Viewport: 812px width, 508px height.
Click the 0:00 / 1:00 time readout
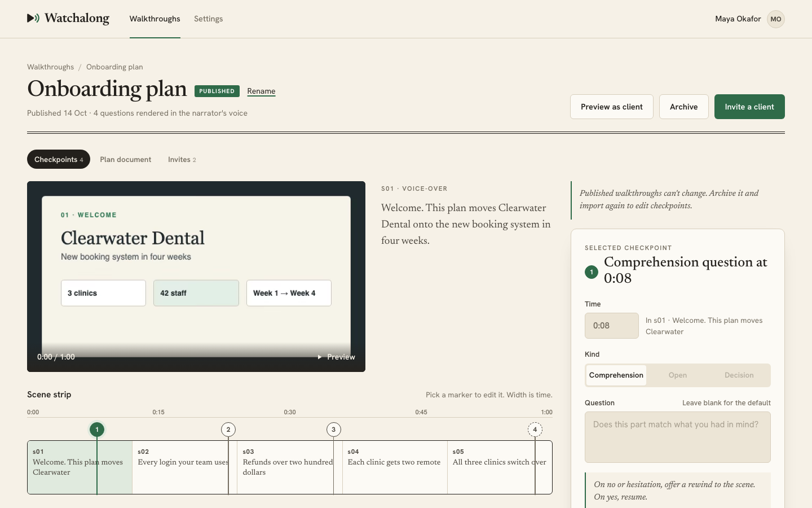pos(56,357)
